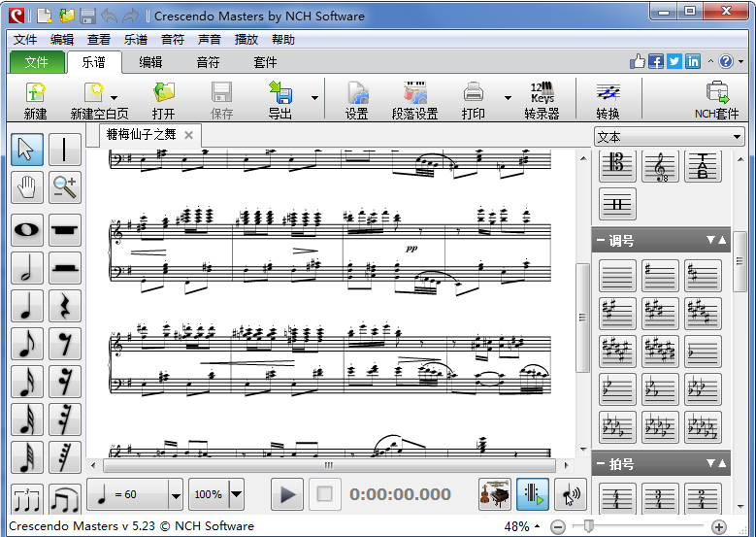Open the 100% playback speed dropdown
Image resolution: width=756 pixels, height=537 pixels.
point(236,494)
